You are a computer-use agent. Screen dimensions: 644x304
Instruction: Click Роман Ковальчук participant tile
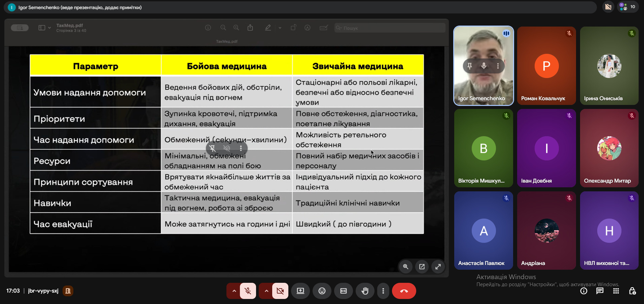546,66
